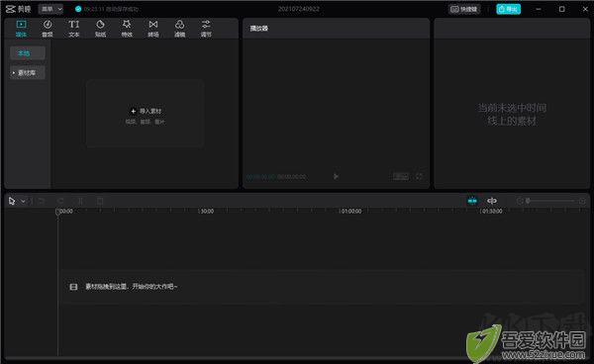594x364 pixels.
Task: Close the 剪映 window
Action: [x=585, y=9]
